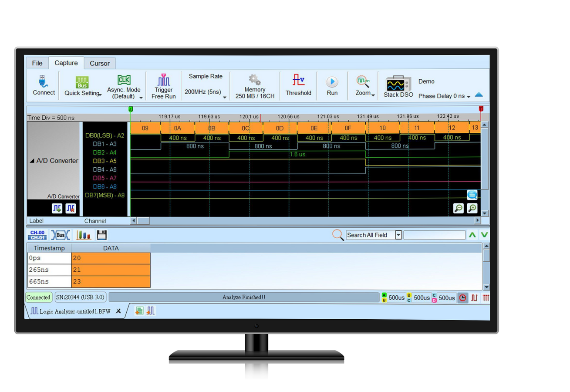Save the report data with the disk icon

pos(102,235)
